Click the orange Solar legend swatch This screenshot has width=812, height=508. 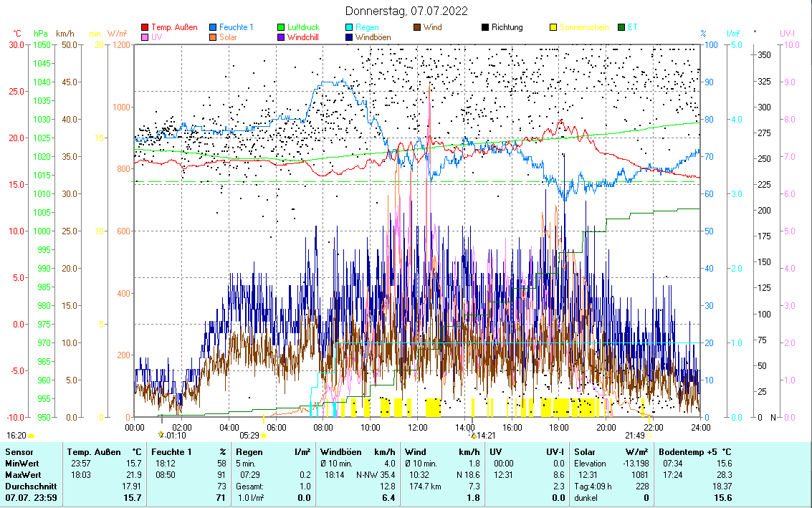[x=213, y=37]
